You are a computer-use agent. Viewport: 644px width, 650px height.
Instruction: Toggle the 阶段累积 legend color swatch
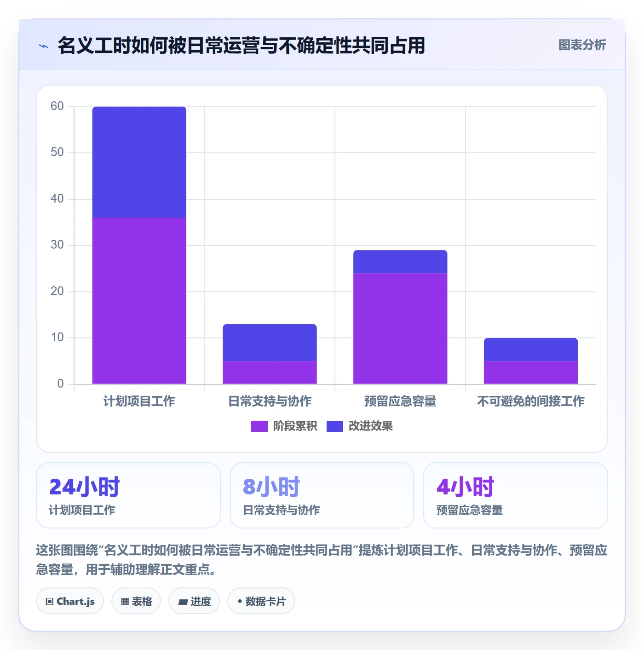click(x=259, y=426)
